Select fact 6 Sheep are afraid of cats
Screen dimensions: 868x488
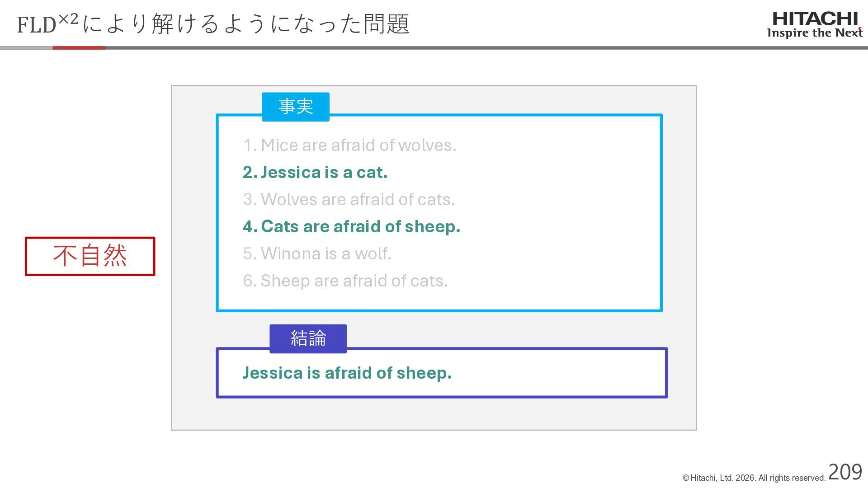coord(345,281)
